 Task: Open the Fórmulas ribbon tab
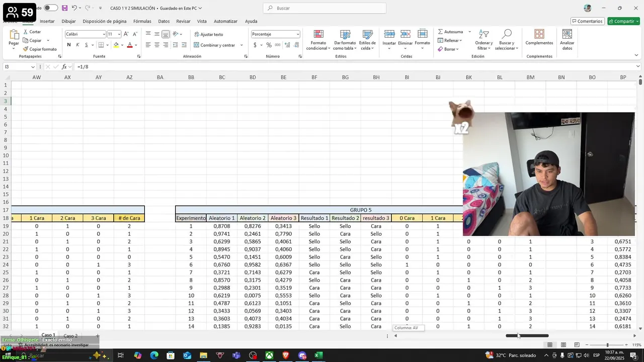click(x=142, y=21)
